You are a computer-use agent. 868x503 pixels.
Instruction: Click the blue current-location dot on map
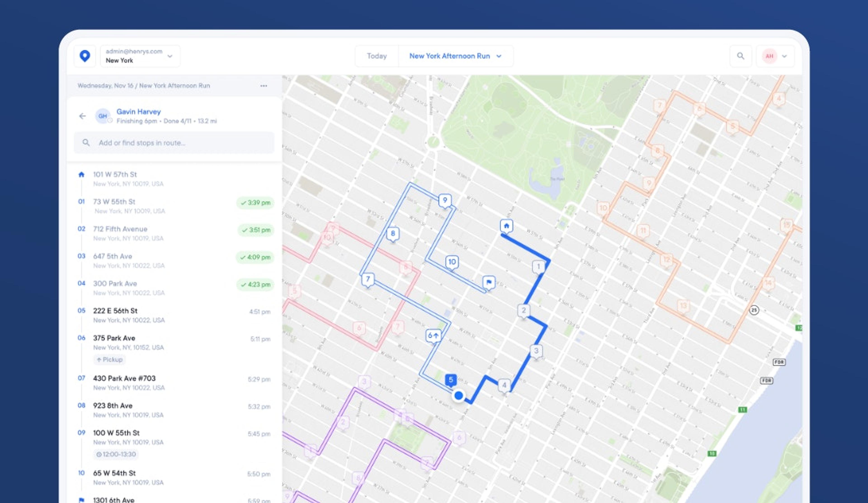(458, 396)
